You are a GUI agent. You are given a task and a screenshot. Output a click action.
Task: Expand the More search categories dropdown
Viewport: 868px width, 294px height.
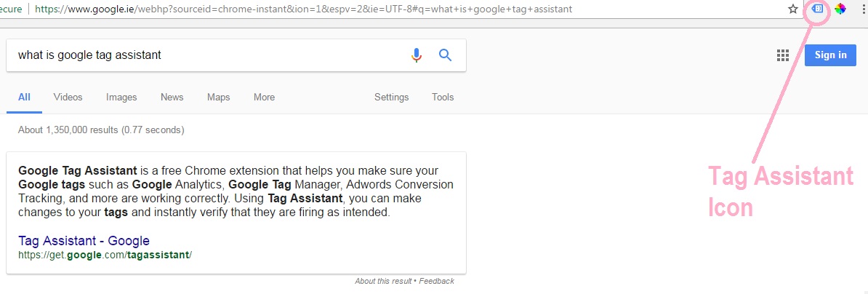tap(264, 97)
